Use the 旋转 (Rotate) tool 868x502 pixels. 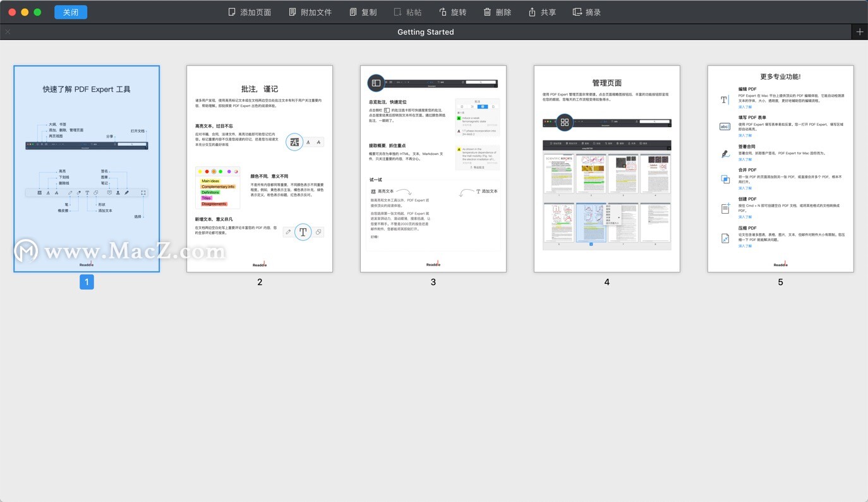(x=452, y=11)
